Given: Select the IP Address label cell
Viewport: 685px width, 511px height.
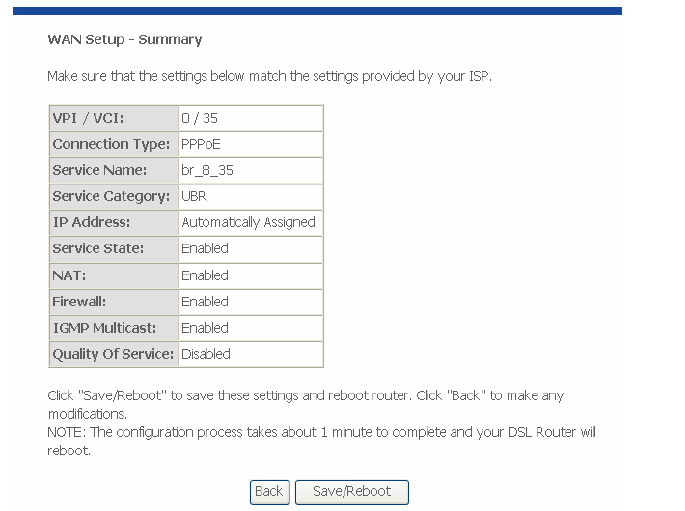Looking at the screenshot, I should [112, 222].
